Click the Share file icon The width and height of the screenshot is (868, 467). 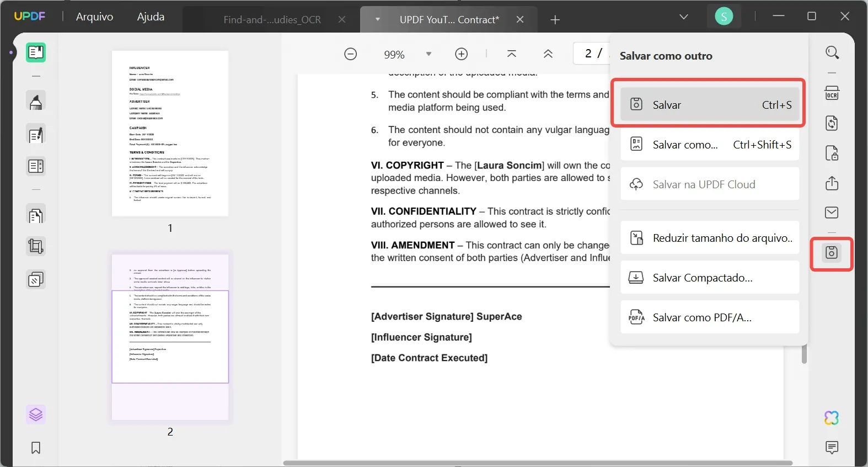click(x=832, y=183)
